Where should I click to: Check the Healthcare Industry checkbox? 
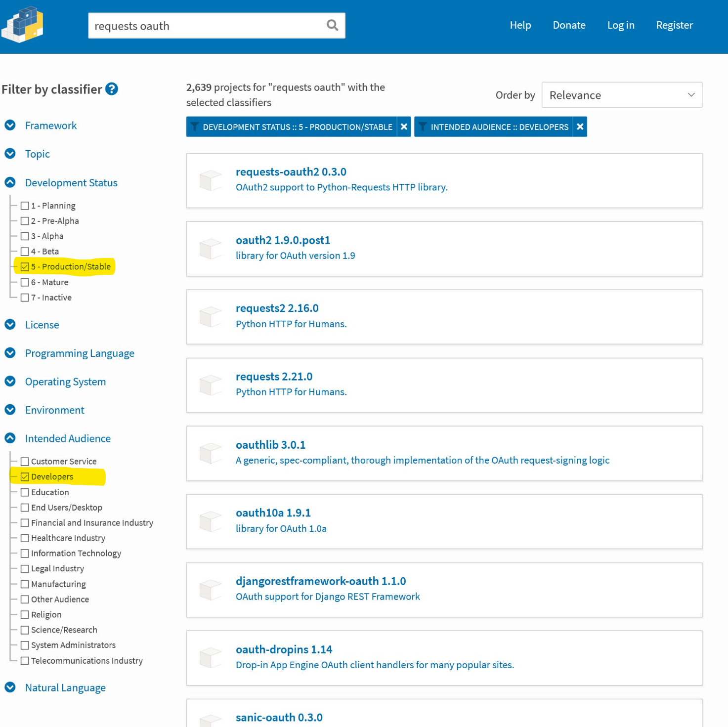pyautogui.click(x=25, y=538)
